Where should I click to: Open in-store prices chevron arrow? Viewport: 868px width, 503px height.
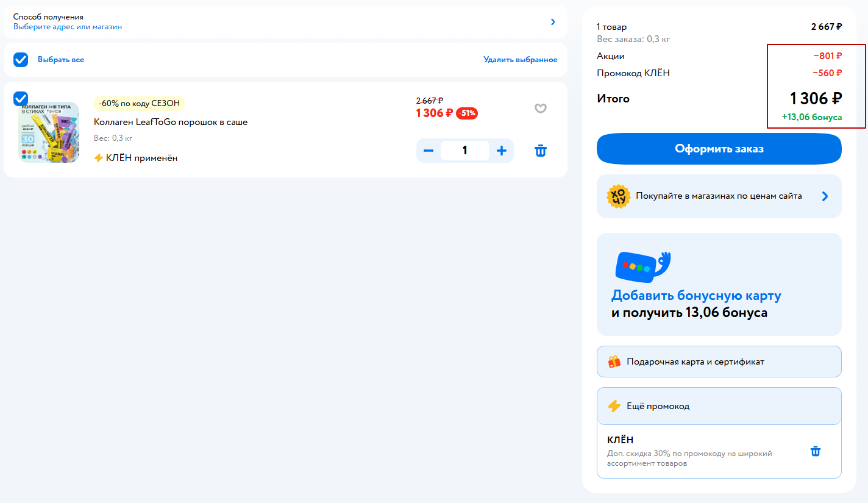tap(825, 196)
